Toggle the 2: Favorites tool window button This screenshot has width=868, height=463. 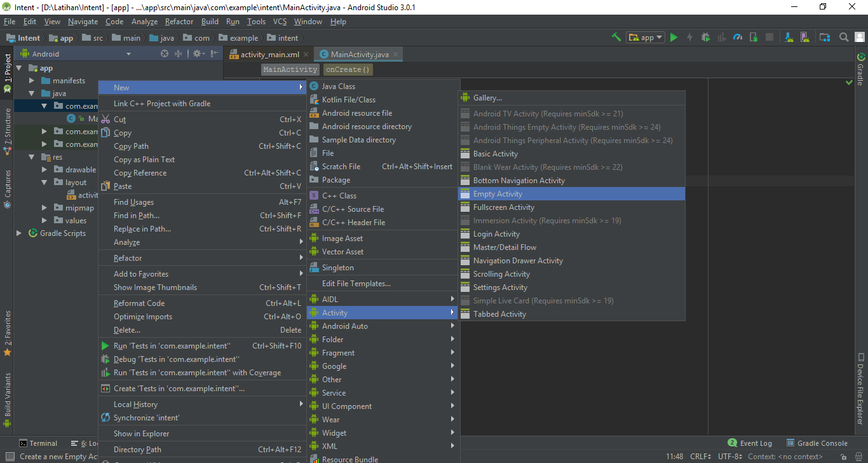(8, 333)
